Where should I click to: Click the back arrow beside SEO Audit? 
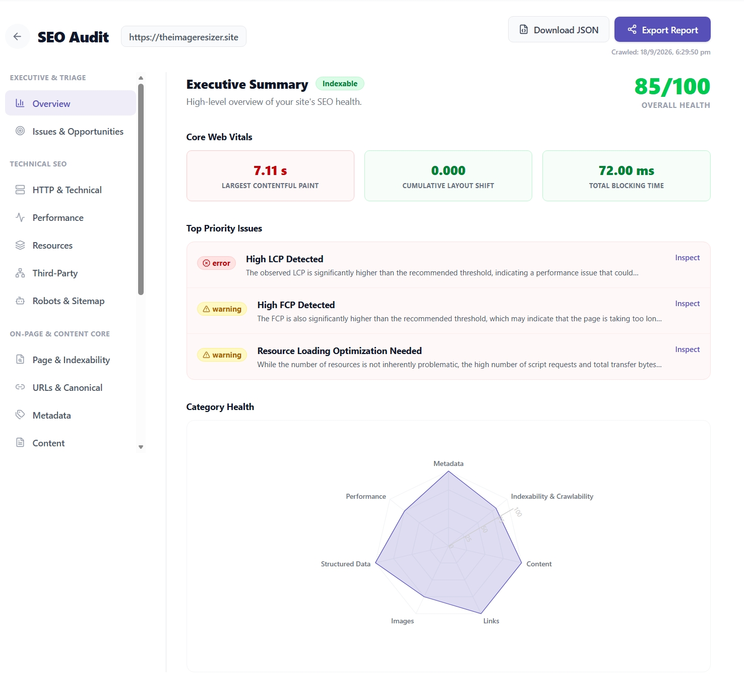pos(17,36)
